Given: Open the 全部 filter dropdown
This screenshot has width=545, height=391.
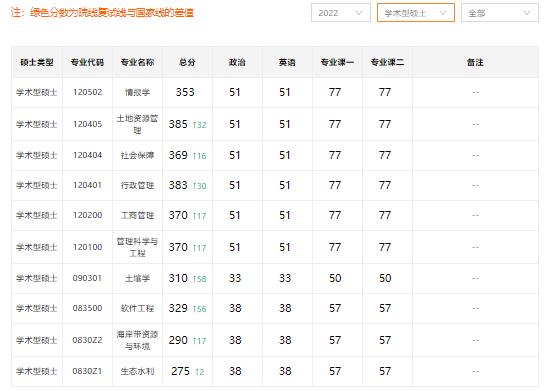Looking at the screenshot, I should [499, 13].
